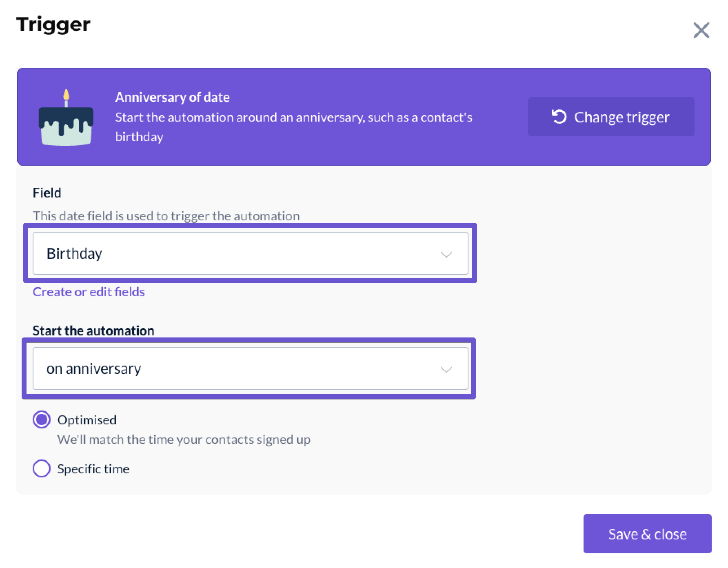Select the Optimised radio button
The image size is (728, 568).
pyautogui.click(x=42, y=419)
